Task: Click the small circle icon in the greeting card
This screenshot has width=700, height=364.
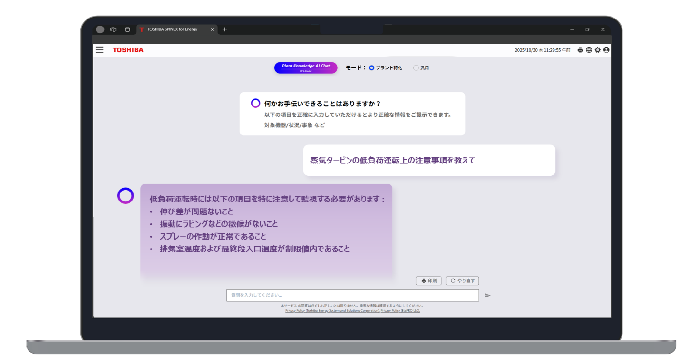Action: 255,103
